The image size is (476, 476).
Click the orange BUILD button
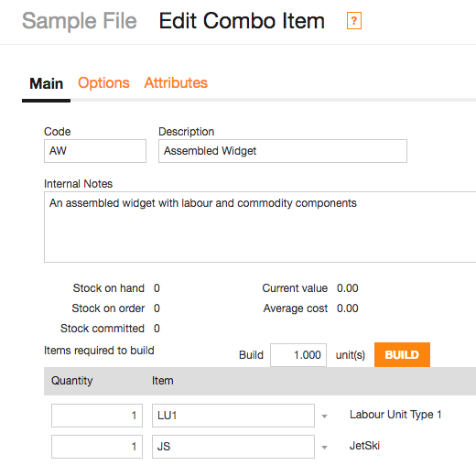click(x=402, y=354)
